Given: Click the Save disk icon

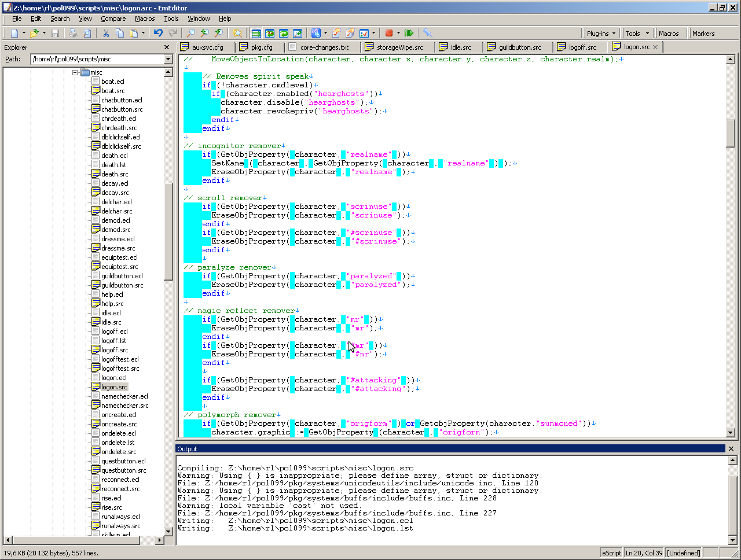Looking at the screenshot, I should point(55,33).
